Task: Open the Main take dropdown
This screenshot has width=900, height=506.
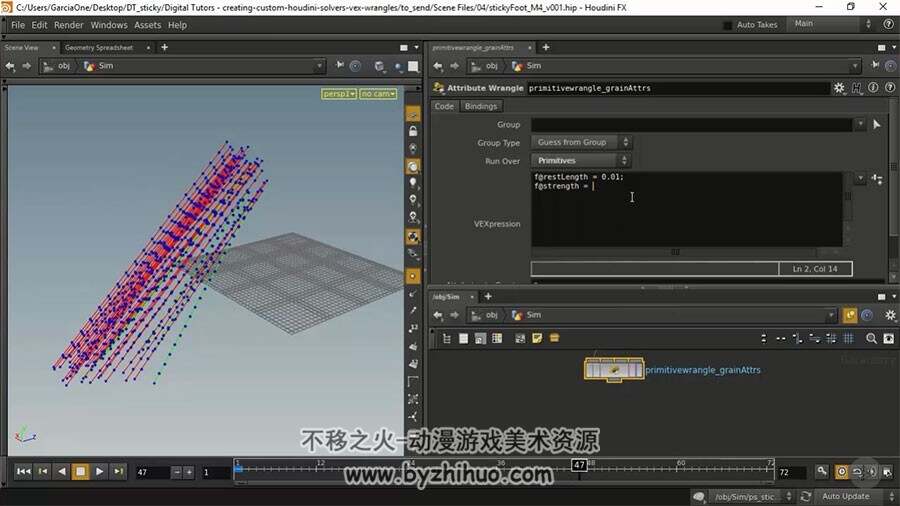Action: [x=832, y=24]
